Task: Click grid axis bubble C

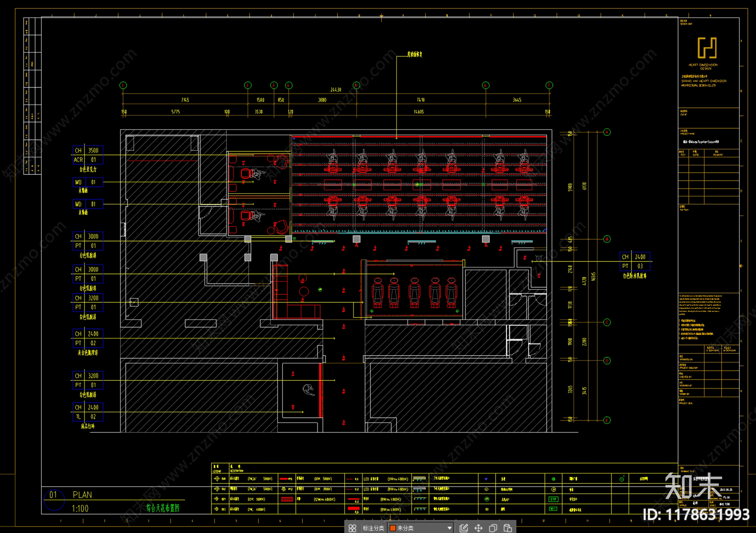Action: 607,322
